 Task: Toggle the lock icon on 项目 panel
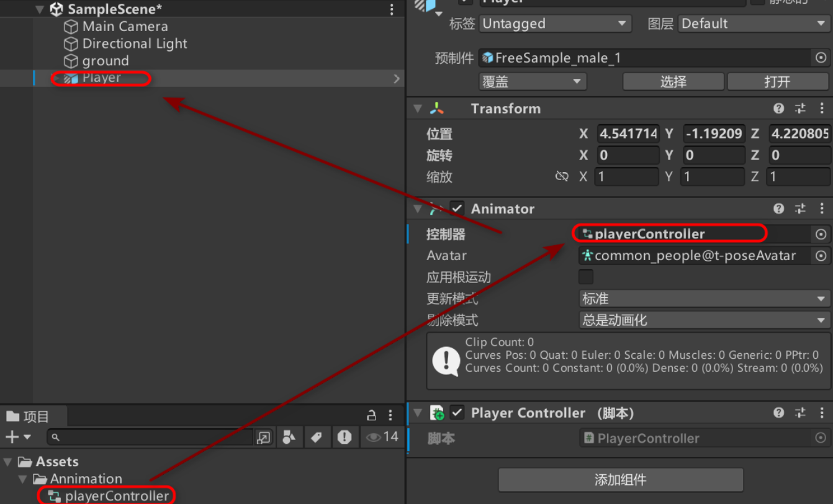pyautogui.click(x=371, y=416)
